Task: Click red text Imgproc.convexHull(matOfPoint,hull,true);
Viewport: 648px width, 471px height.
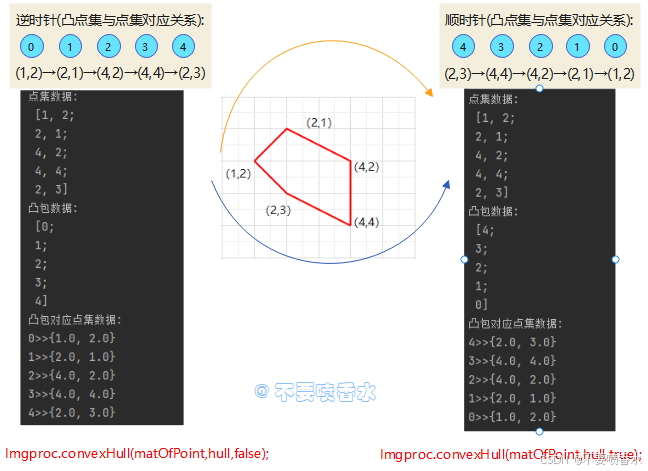Action: (510, 454)
